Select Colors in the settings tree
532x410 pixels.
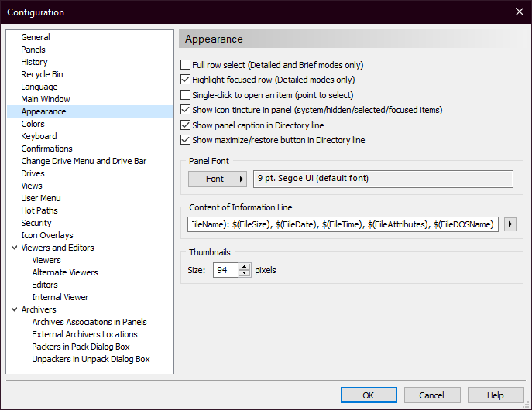pos(33,124)
